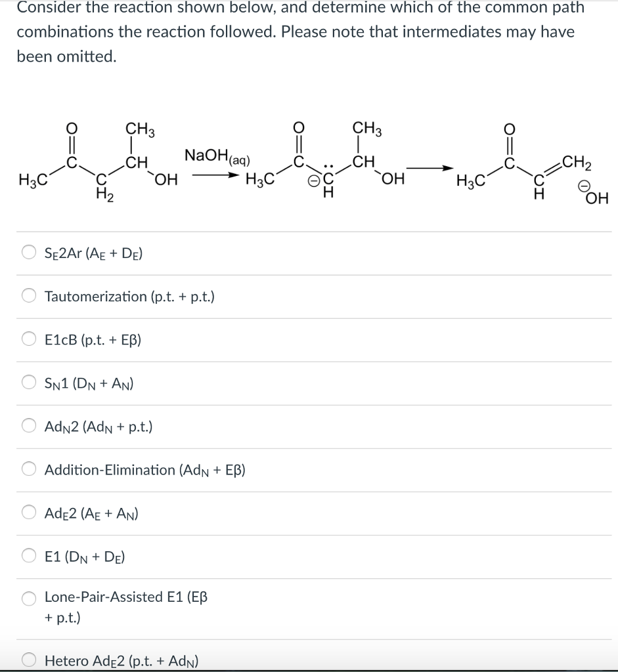Pick the Lone-Pair-Assisted E1 answer
This screenshot has width=618, height=672.
click(29, 598)
